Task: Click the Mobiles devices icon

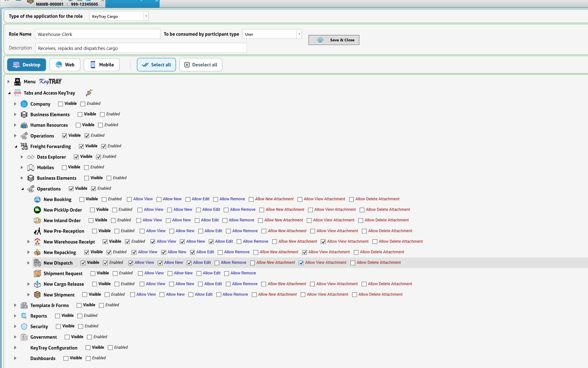Action: pyautogui.click(x=31, y=167)
